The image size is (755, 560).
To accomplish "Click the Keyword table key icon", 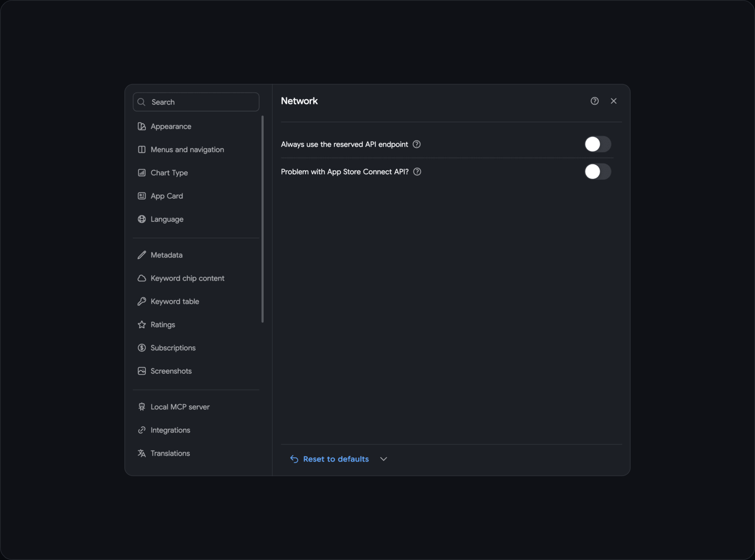I will pyautogui.click(x=142, y=301).
